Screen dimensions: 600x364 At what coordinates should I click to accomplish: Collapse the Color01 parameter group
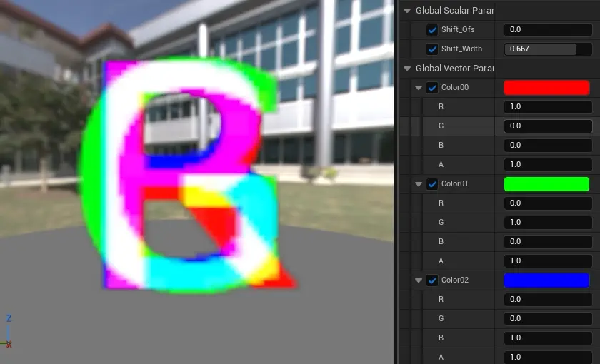[419, 184]
